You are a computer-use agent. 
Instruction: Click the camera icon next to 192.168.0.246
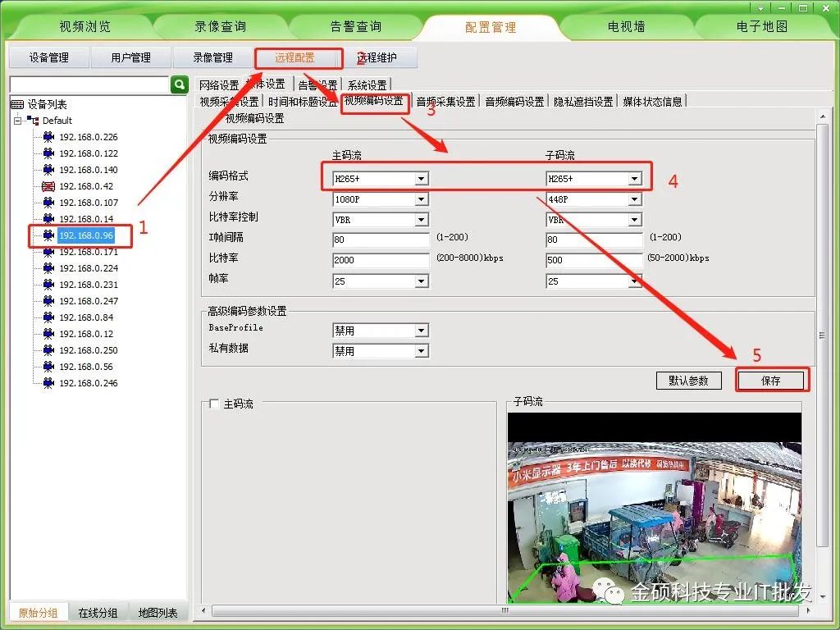pos(48,383)
